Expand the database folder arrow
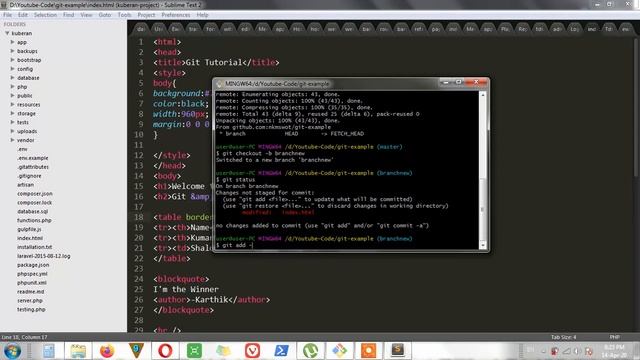 coord(13,78)
